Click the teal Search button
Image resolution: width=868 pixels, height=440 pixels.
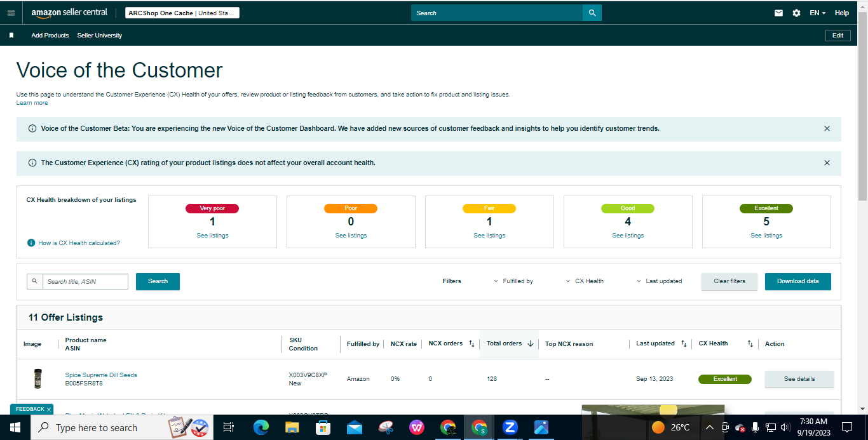[158, 281]
